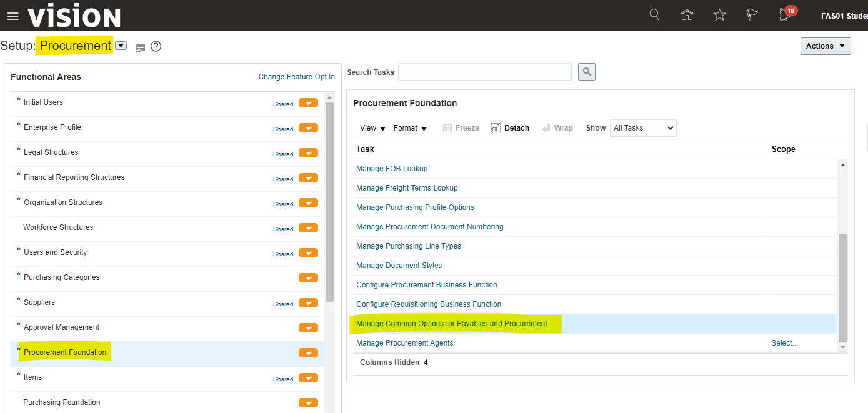Click the search magnifier in header
Image resolution: width=868 pixels, height=413 pixels.
(654, 15)
